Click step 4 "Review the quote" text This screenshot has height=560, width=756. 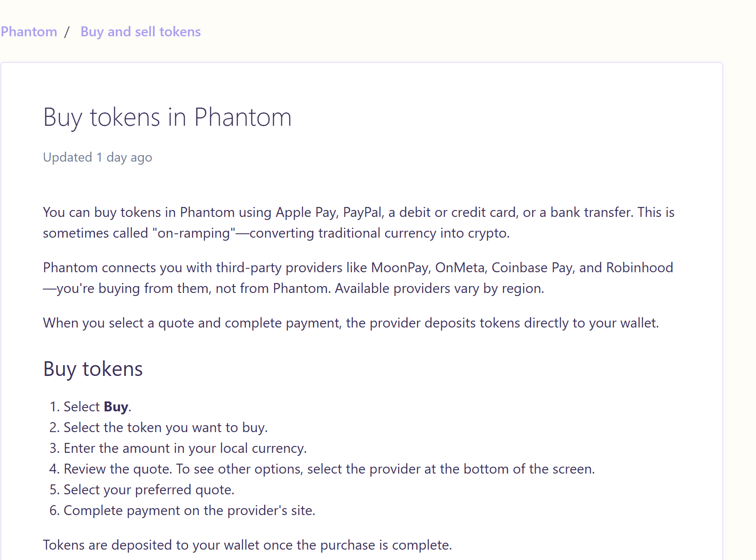[329, 469]
